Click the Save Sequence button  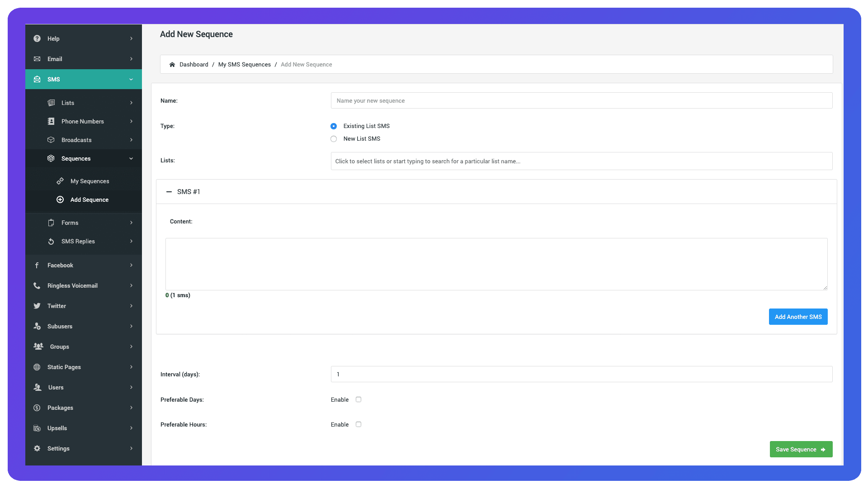(801, 449)
